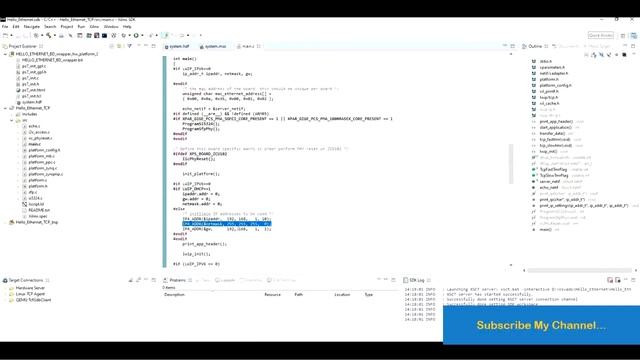Select main.c in Project Explorer tree
Image resolution: width=640 pixels, height=360 pixels.
click(34, 144)
